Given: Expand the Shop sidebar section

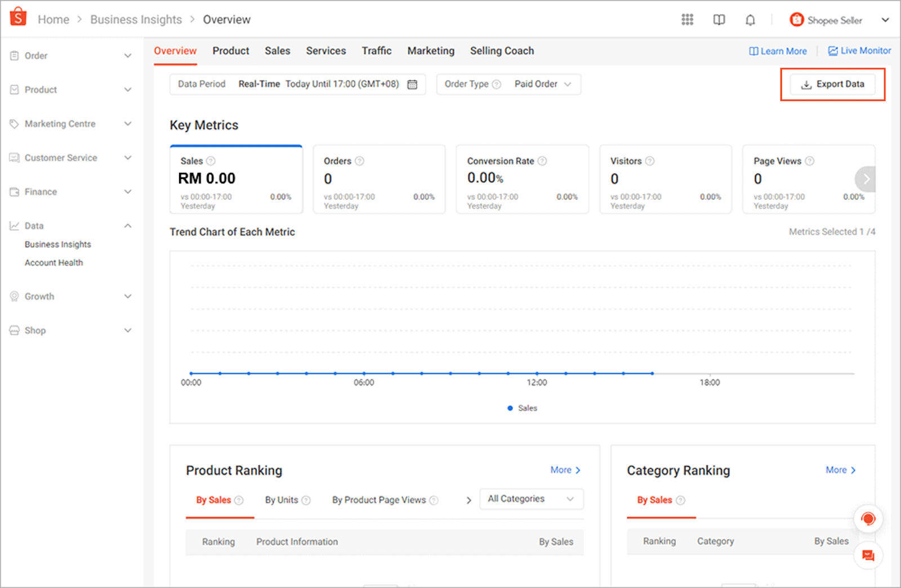Looking at the screenshot, I should tap(128, 331).
